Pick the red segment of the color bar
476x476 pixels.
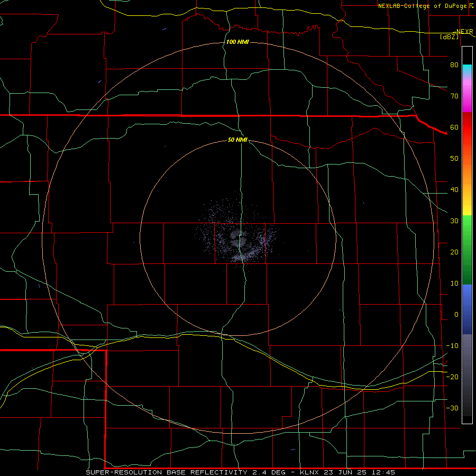click(467, 127)
